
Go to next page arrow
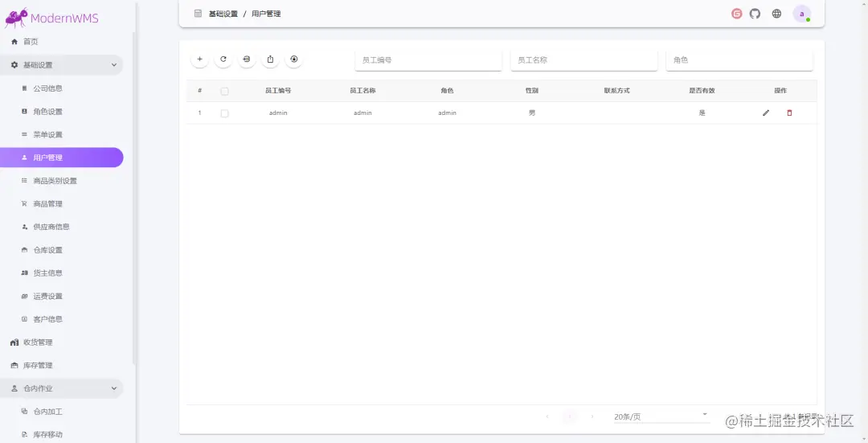(x=592, y=416)
